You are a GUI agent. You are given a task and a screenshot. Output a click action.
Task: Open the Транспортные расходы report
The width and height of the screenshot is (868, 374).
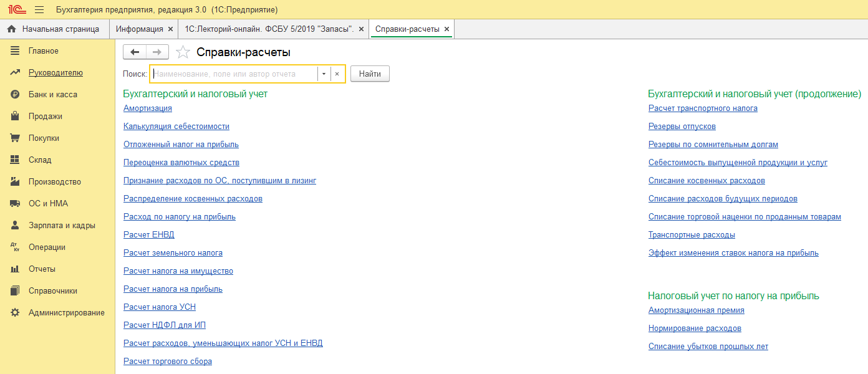tap(692, 235)
